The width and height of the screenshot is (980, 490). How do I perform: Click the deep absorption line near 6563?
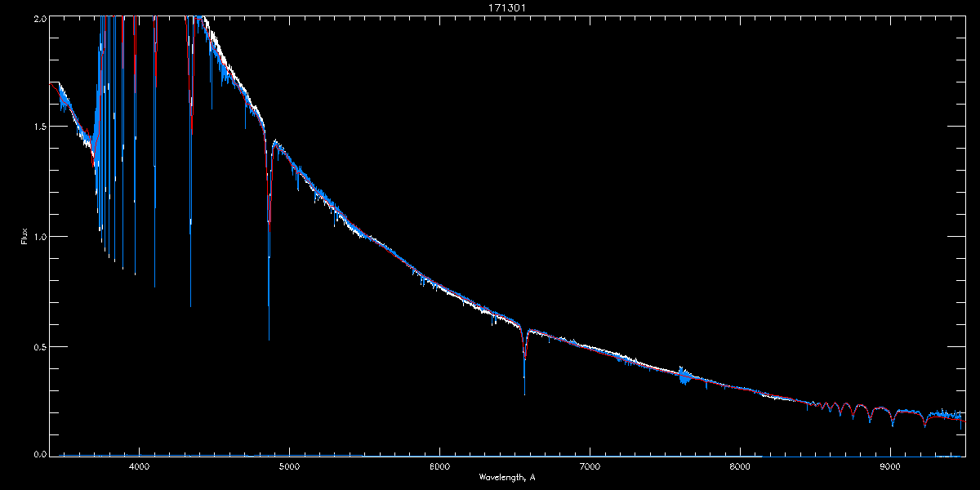524,359
